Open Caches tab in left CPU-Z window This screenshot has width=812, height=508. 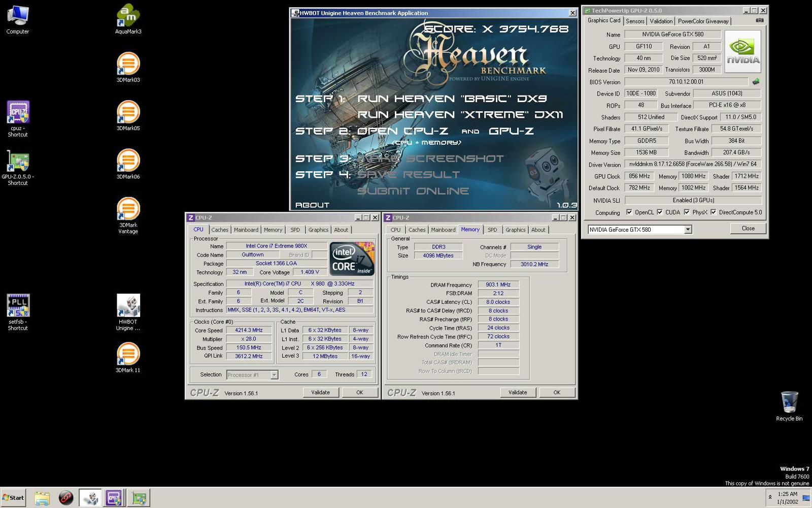[220, 230]
